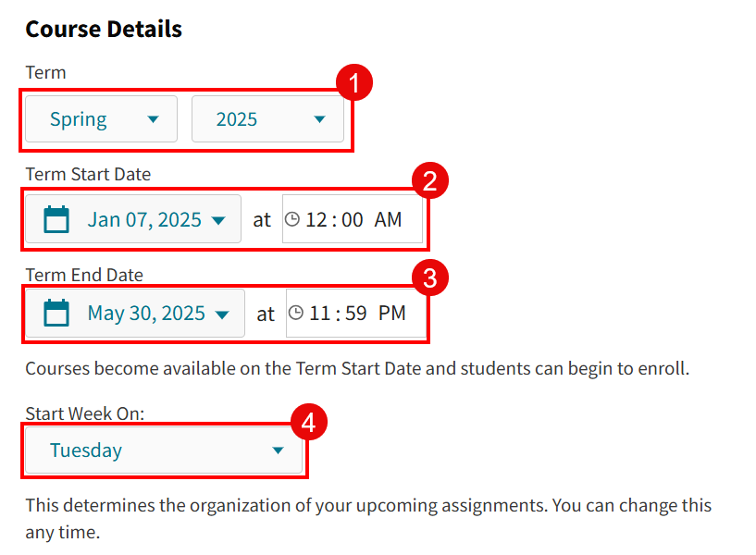Click the calendar icon beside Jan 07, 2025

pyautogui.click(x=57, y=219)
